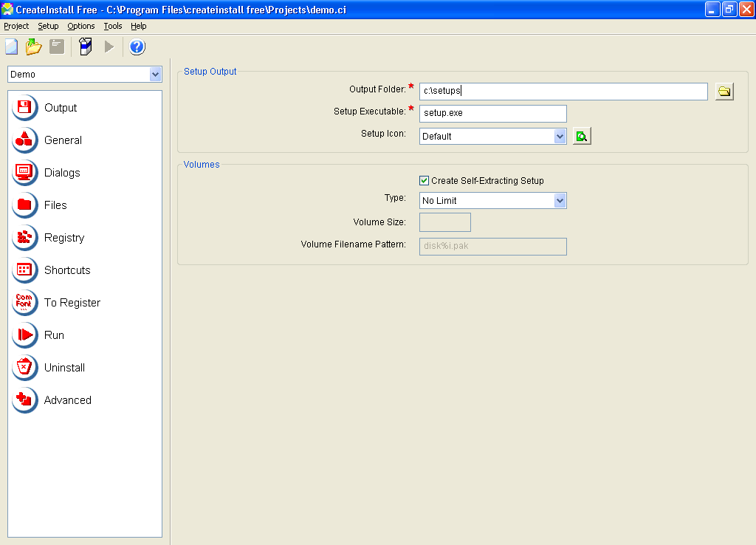Open the Type No Limit dropdown

(x=560, y=200)
